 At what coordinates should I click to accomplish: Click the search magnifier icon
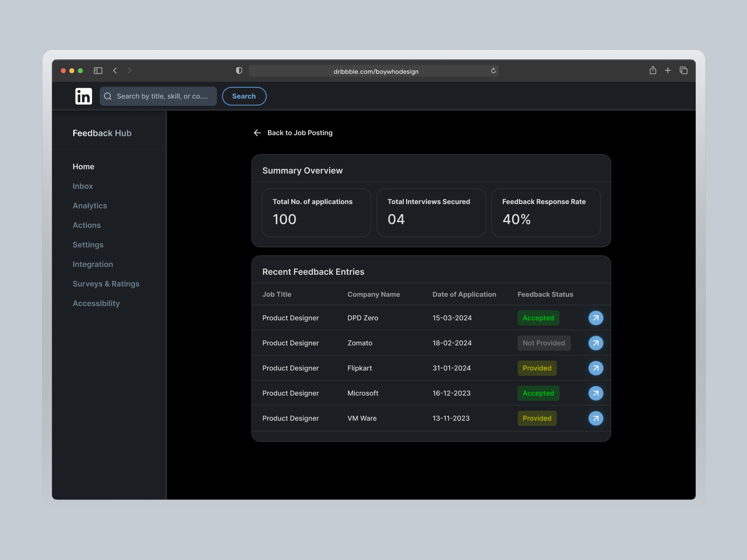point(108,96)
